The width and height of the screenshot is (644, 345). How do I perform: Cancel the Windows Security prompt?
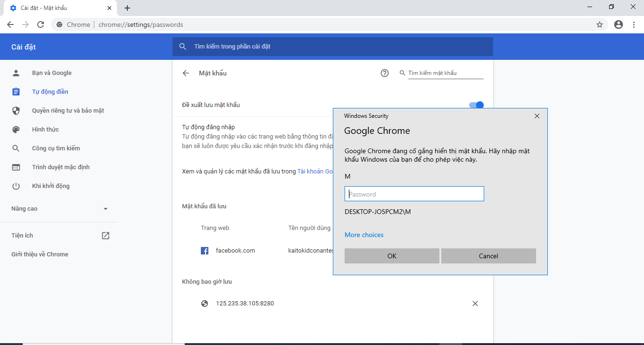tap(488, 256)
